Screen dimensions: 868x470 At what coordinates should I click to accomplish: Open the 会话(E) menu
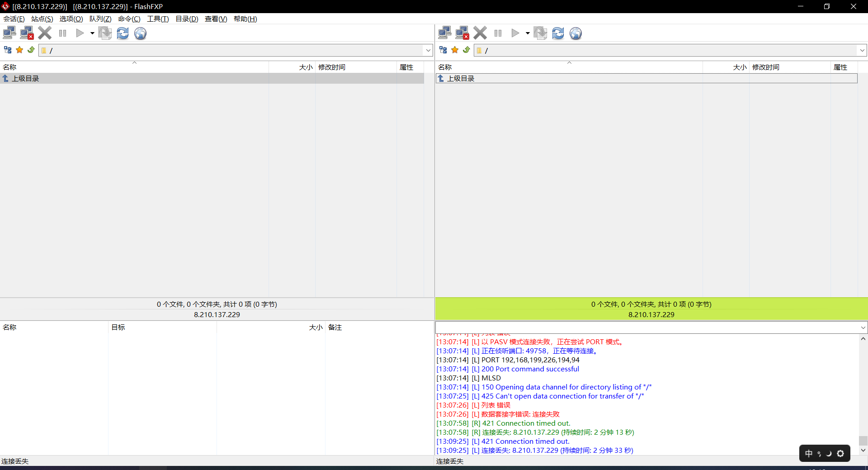(14, 19)
